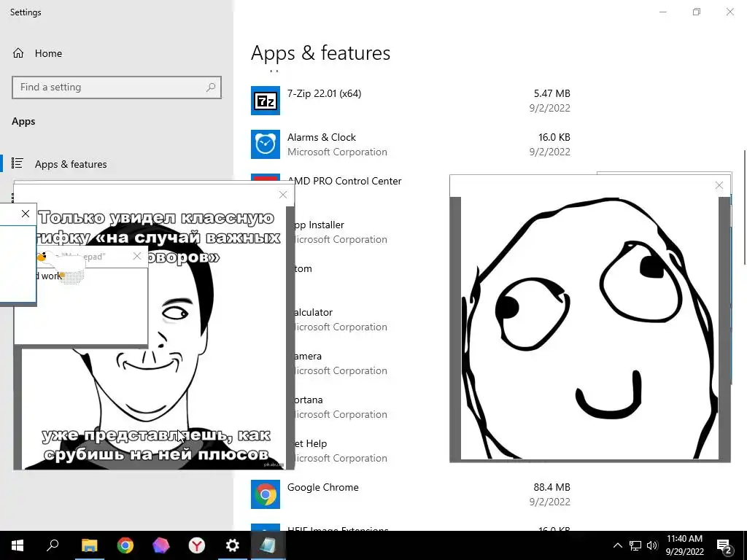Click the Apps & features list icon
The width and height of the screenshot is (747, 560).
click(18, 163)
